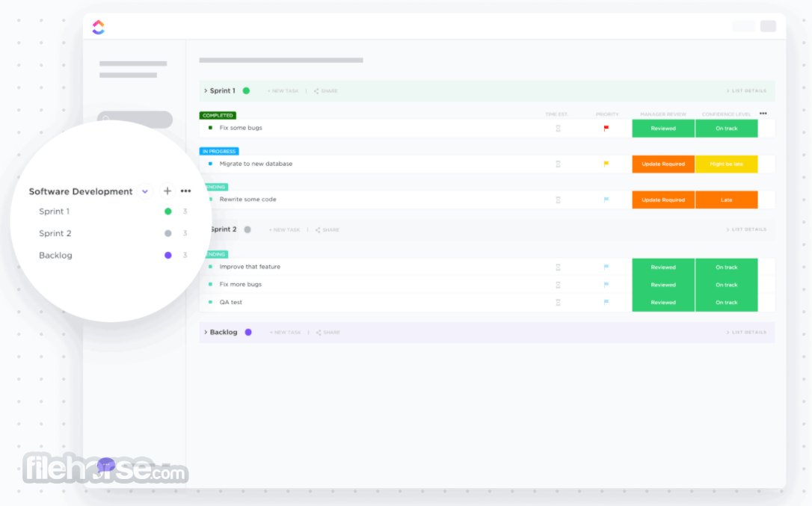Click gray color dot beside sidebar Sprint 2

(167, 233)
